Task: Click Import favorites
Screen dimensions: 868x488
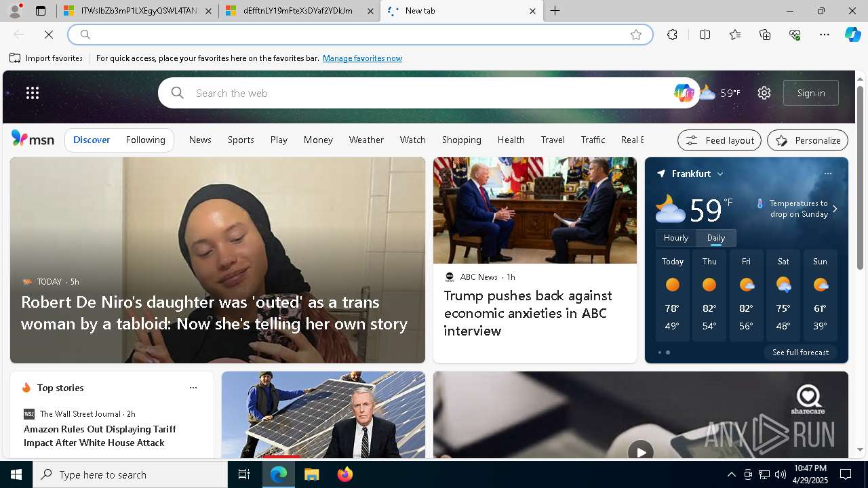Action: click(46, 58)
